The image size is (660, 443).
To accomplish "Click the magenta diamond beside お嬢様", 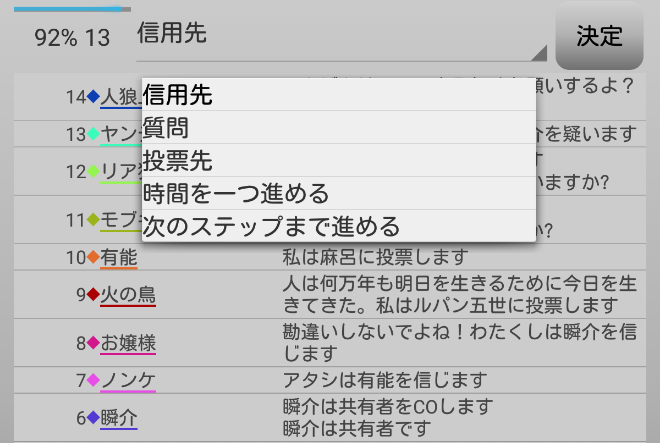I will tap(93, 343).
